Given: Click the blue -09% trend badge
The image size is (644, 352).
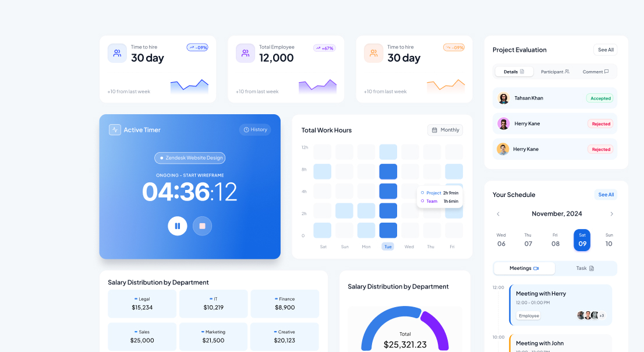Looking at the screenshot, I should pos(197,48).
